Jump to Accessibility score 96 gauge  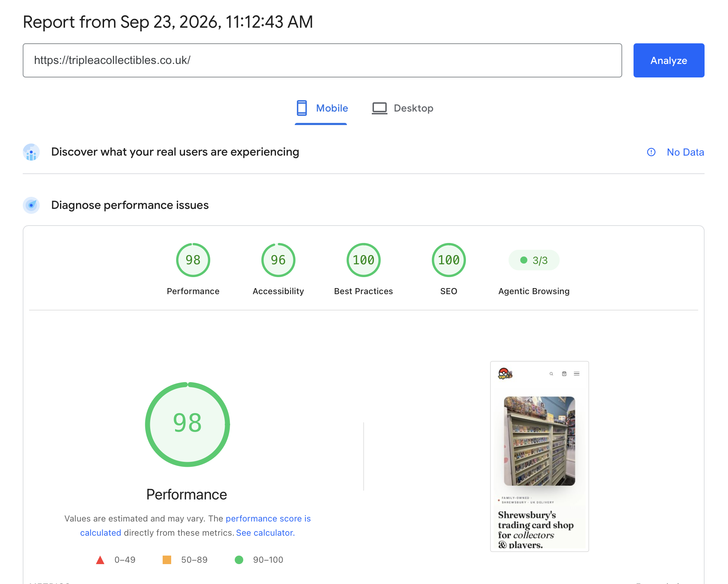coord(278,260)
